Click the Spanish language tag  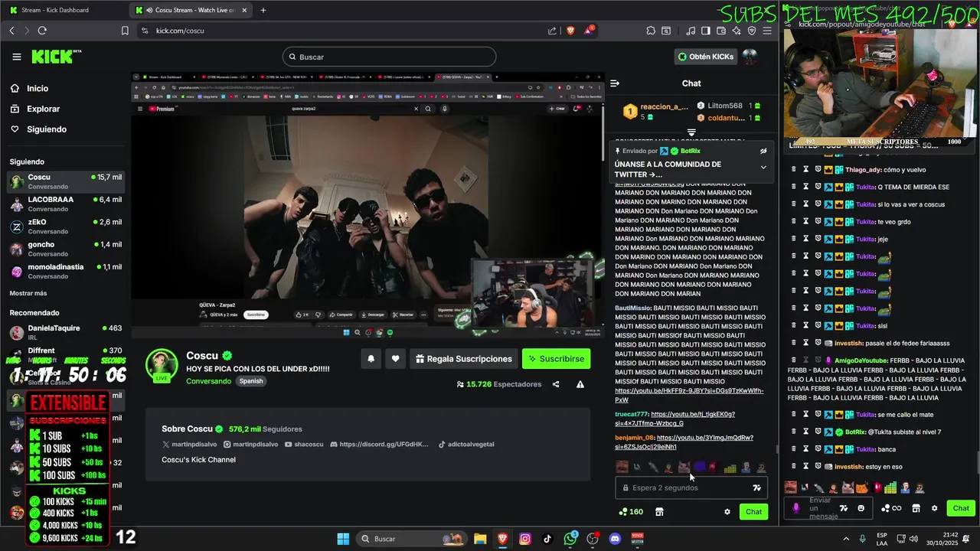(250, 381)
